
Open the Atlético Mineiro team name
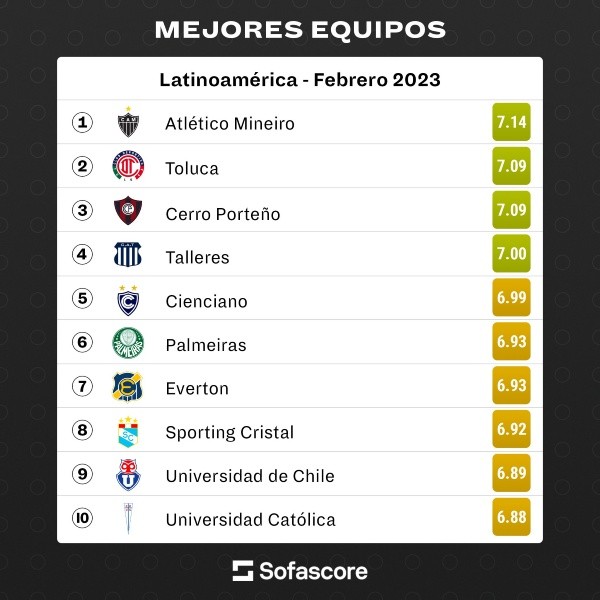pyautogui.click(x=229, y=124)
